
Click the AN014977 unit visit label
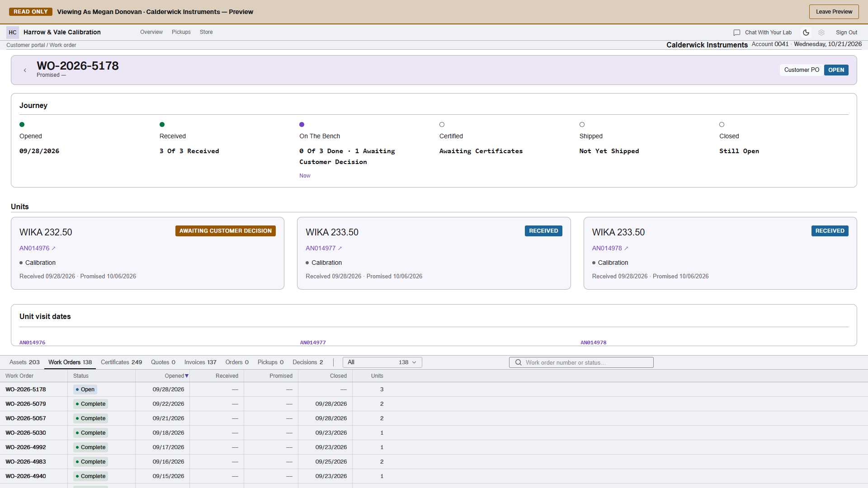313,343
